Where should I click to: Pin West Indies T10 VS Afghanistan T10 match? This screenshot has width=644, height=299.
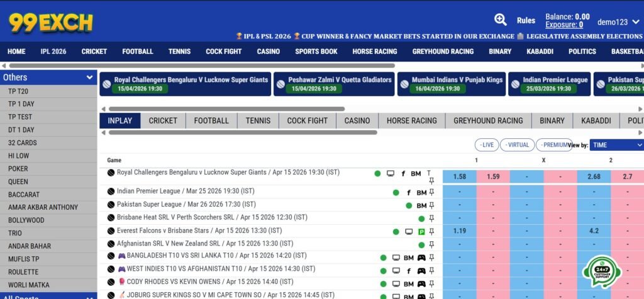click(431, 271)
